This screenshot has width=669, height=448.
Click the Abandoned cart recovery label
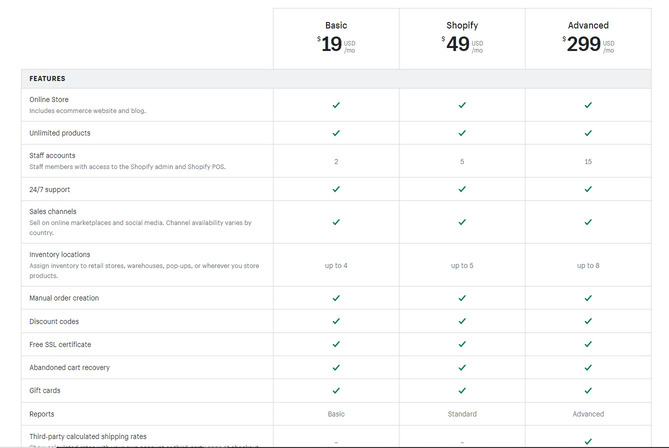coord(70,368)
